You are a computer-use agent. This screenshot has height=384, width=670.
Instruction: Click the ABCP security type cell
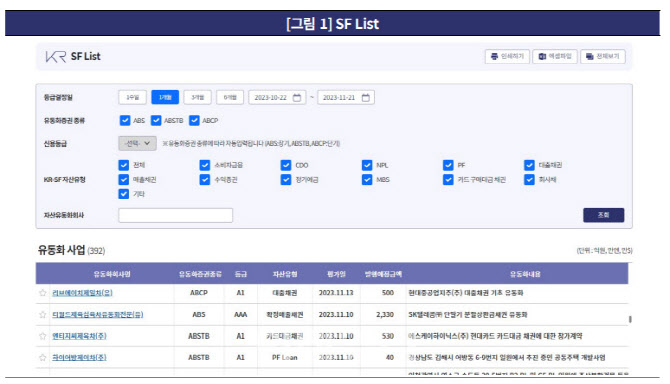pyautogui.click(x=199, y=293)
